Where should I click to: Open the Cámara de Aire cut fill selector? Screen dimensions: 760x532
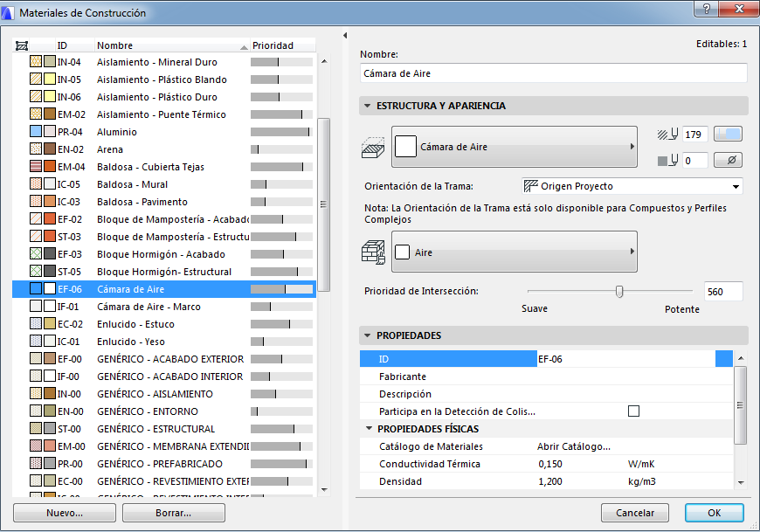[x=515, y=147]
